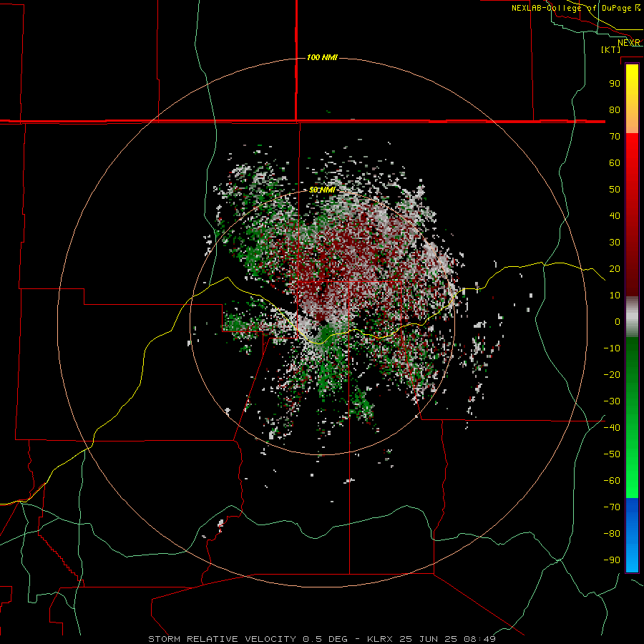Click the 60 value on the color scale

pos(615,162)
